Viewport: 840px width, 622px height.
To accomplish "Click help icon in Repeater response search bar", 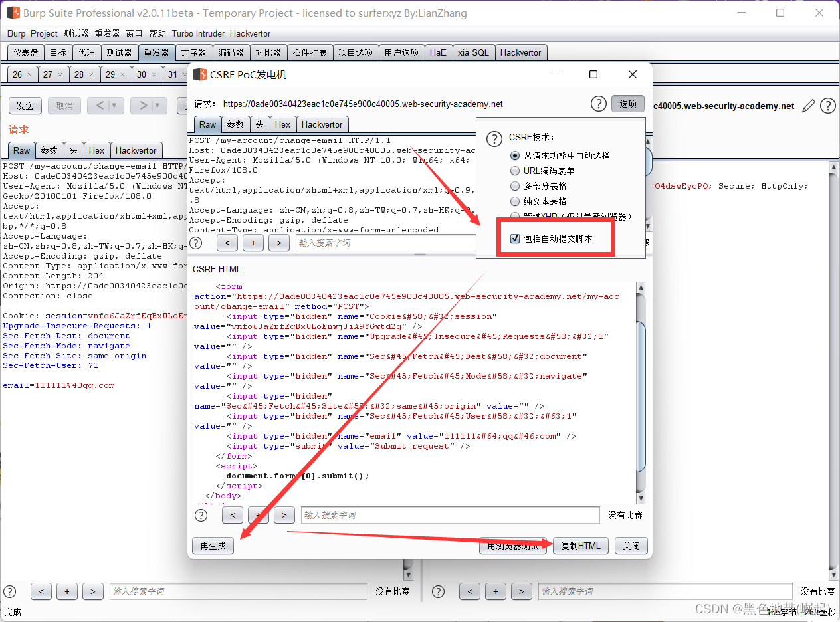I will [x=438, y=591].
